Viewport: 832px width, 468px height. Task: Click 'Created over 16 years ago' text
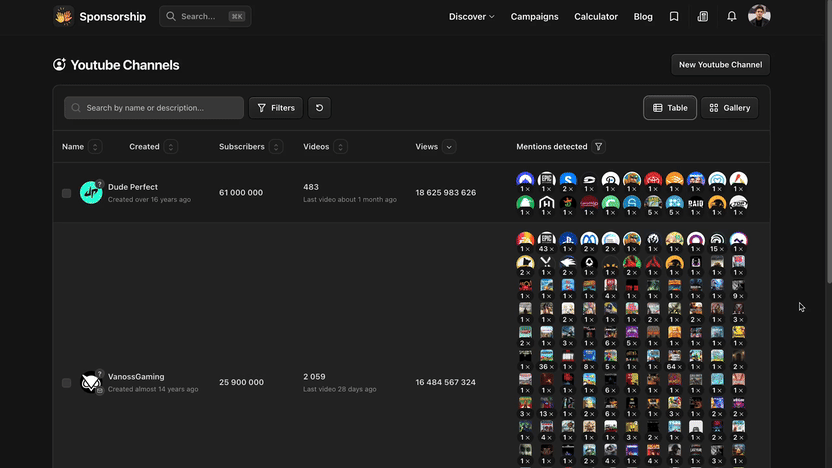149,200
